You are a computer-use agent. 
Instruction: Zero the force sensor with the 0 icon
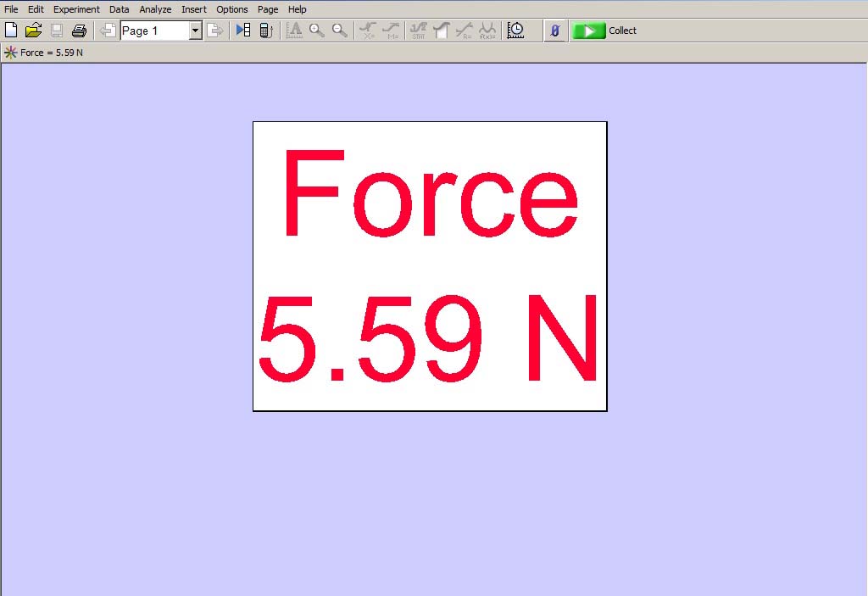[x=554, y=30]
